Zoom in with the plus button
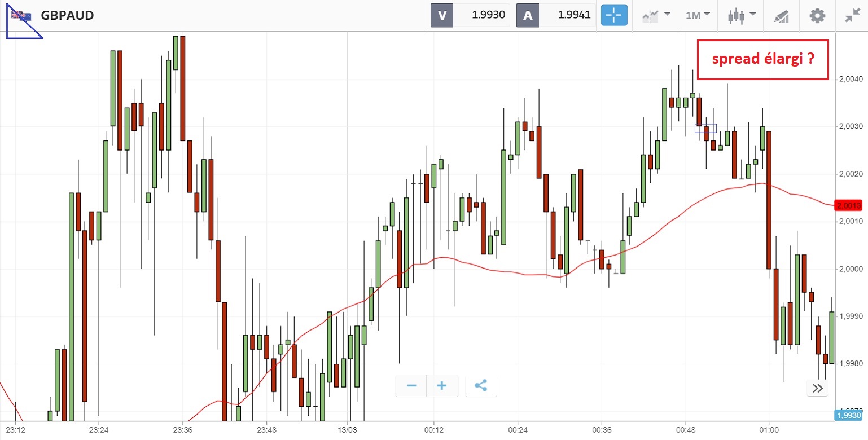 click(x=442, y=386)
